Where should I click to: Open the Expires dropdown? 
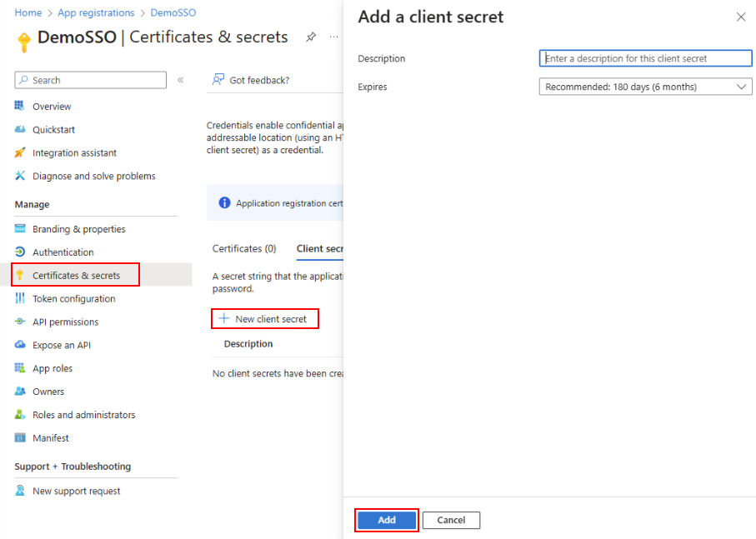pyautogui.click(x=645, y=87)
